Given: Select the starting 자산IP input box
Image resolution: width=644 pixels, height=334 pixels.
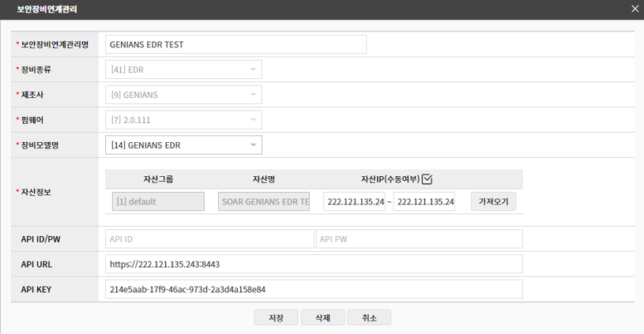Looking at the screenshot, I should (353, 201).
